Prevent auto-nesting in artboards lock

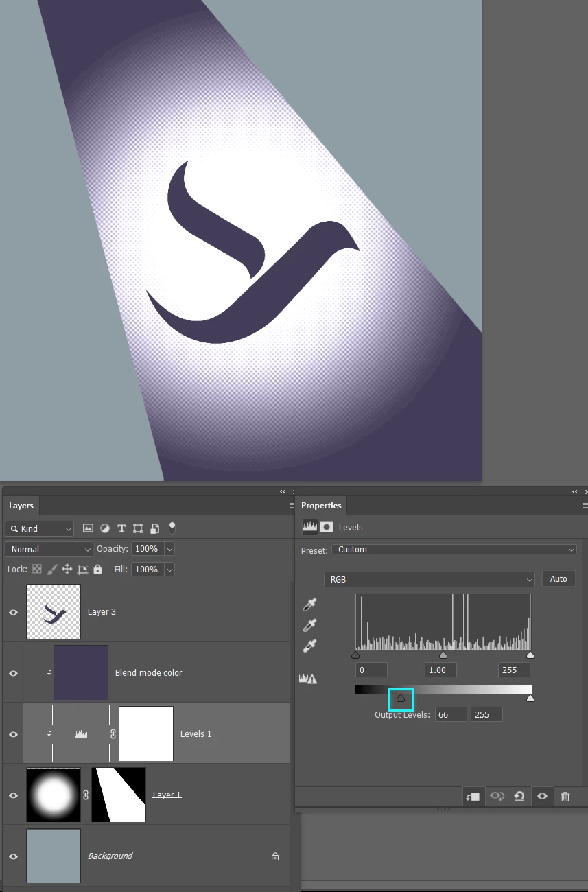coord(82,570)
